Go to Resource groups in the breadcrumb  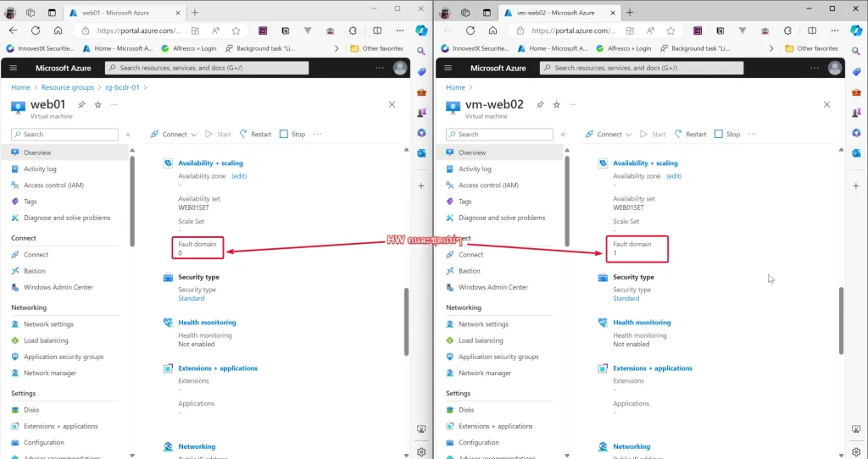click(x=68, y=87)
